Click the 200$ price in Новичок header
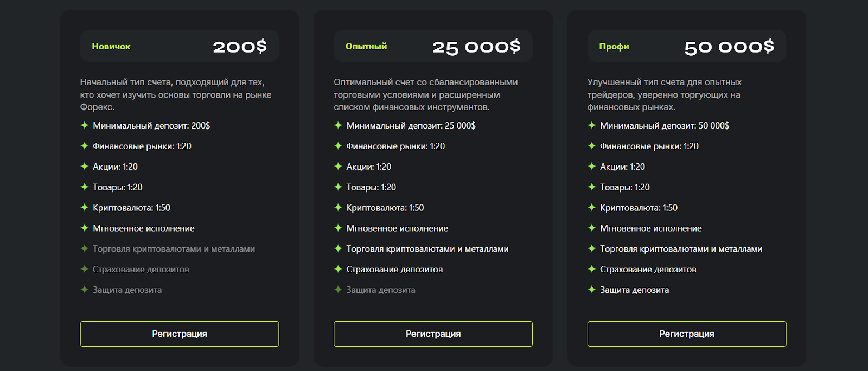This screenshot has width=868, height=371. (x=240, y=47)
